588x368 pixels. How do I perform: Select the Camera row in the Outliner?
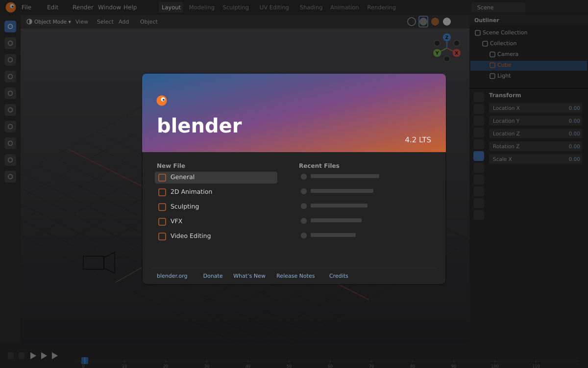(529, 54)
